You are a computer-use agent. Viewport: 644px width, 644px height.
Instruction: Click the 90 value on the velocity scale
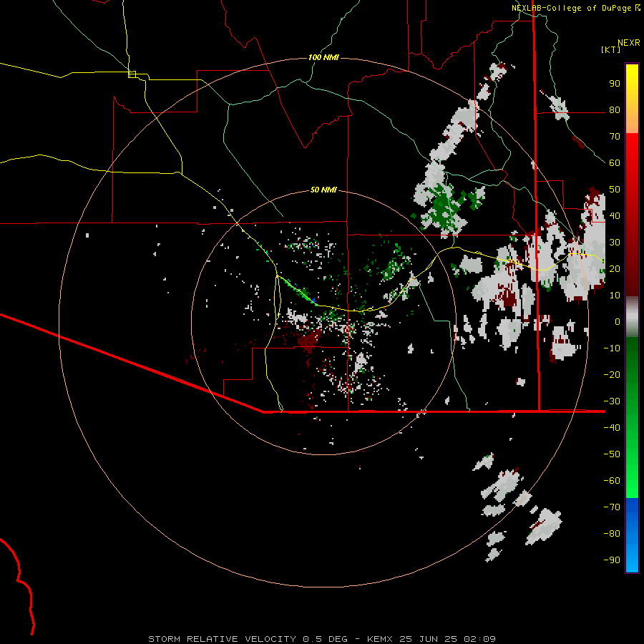pyautogui.click(x=615, y=84)
